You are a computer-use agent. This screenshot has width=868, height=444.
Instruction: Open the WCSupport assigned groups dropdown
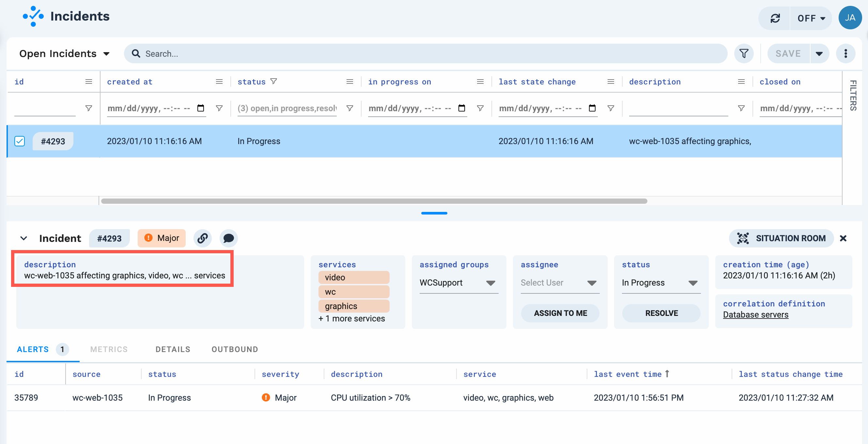pos(458,283)
